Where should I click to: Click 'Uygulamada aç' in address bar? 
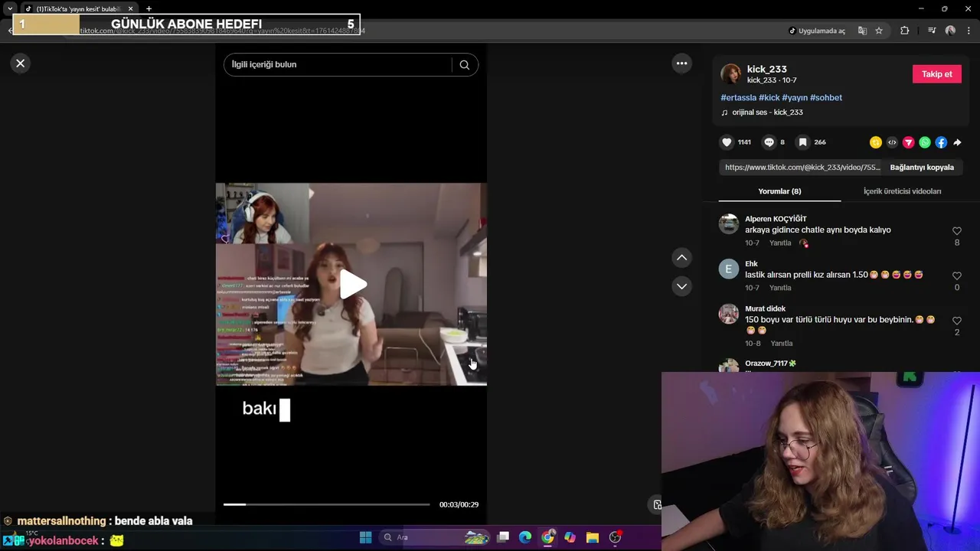click(817, 31)
